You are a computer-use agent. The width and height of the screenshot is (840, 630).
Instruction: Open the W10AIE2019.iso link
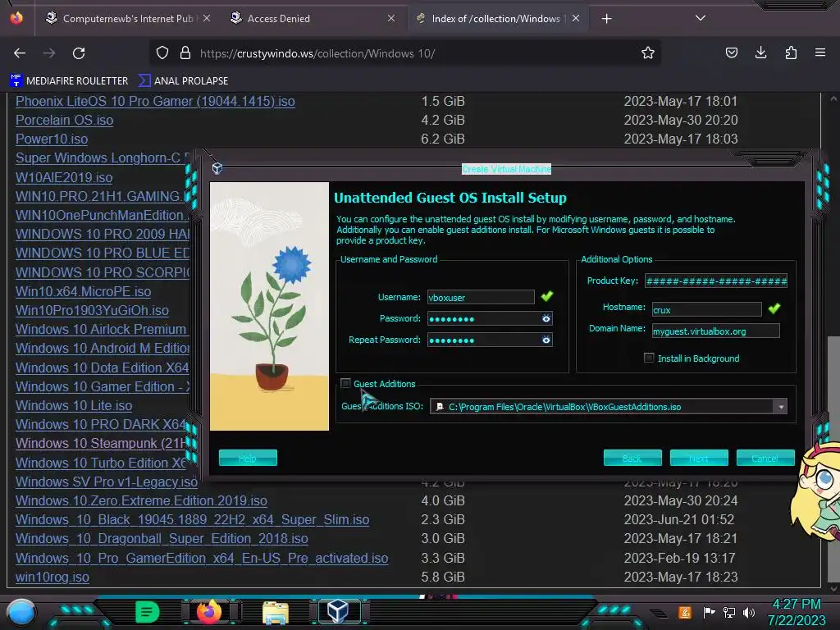[64, 177]
